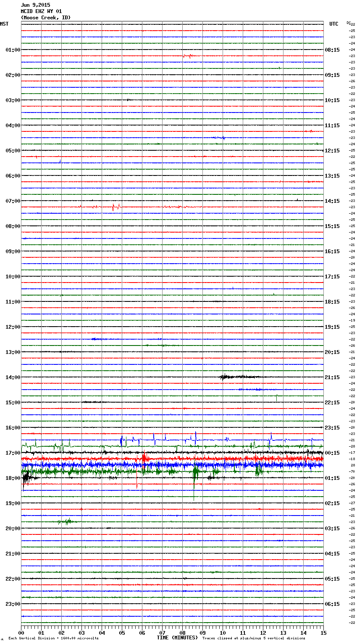Click the "00:15" UTC time label
The image size is (357, 644).
tap(332, 453)
